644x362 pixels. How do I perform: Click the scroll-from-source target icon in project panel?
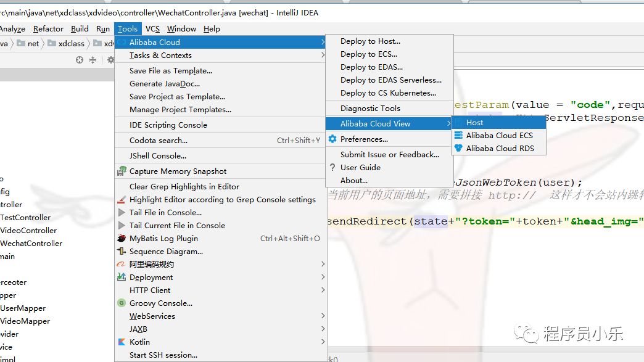79,60
